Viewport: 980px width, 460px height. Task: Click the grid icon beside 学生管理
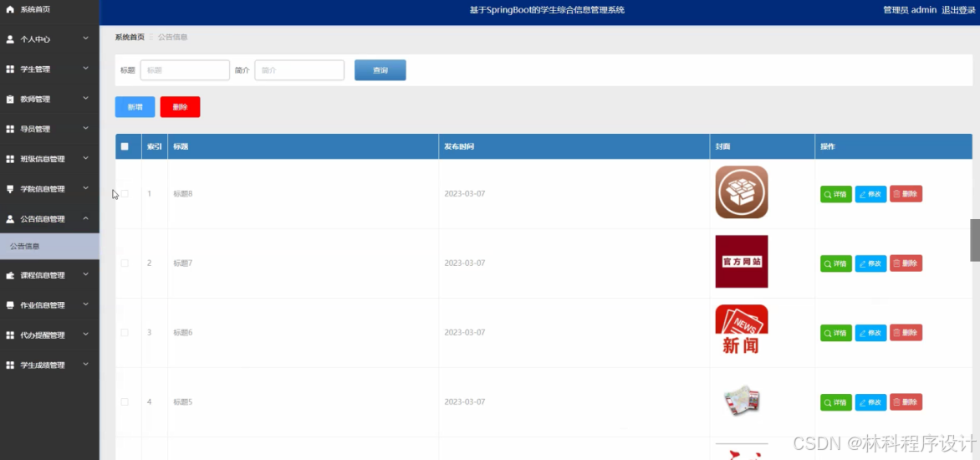click(x=10, y=69)
